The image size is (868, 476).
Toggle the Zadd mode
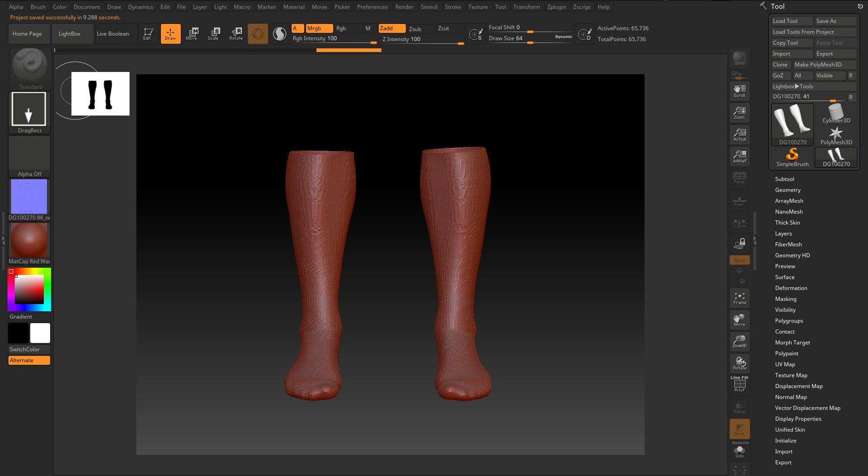click(x=392, y=29)
